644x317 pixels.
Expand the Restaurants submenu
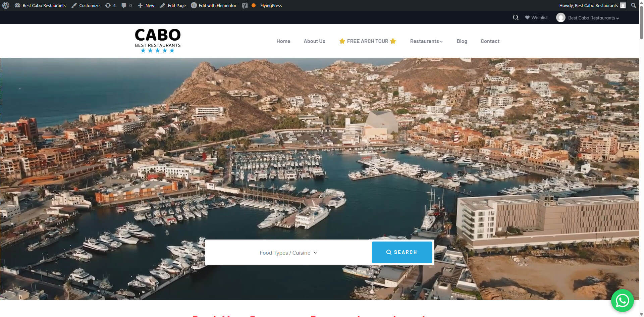(x=426, y=41)
